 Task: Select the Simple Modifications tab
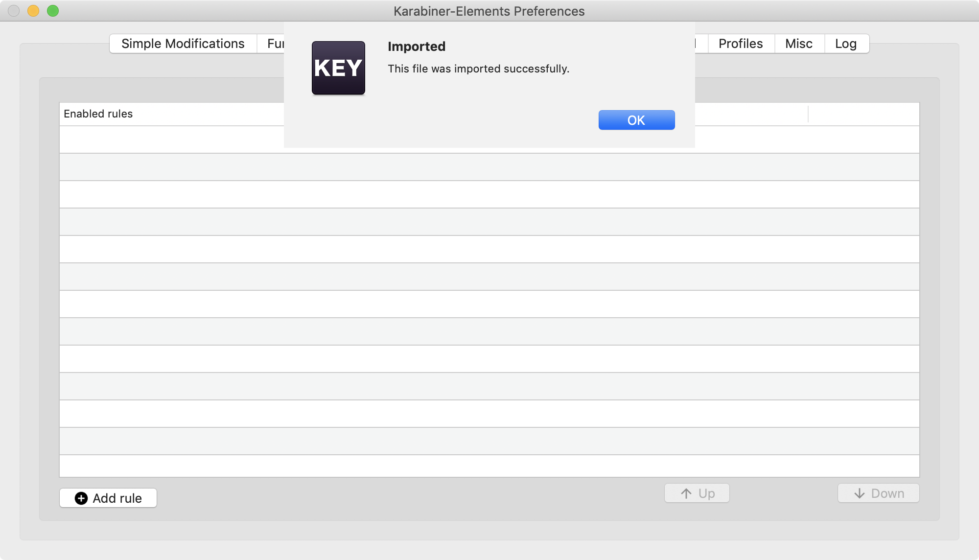click(183, 44)
